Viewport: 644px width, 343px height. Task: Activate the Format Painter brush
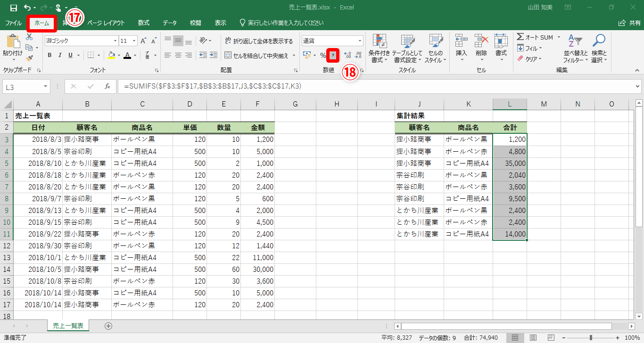pyautogui.click(x=29, y=58)
